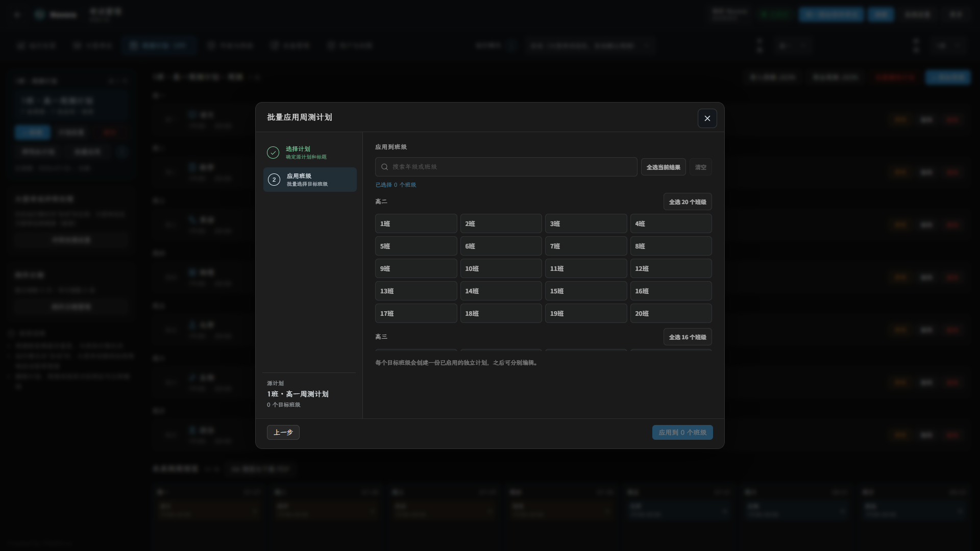The width and height of the screenshot is (980, 551).
Task: Click the 清空 button
Action: pos(700,167)
